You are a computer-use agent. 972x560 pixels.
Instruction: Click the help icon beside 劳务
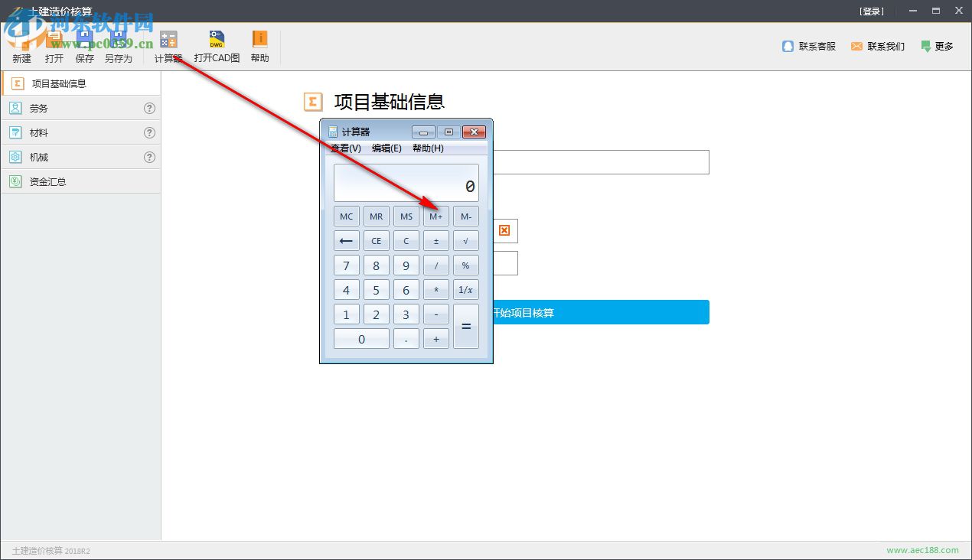[x=149, y=109]
